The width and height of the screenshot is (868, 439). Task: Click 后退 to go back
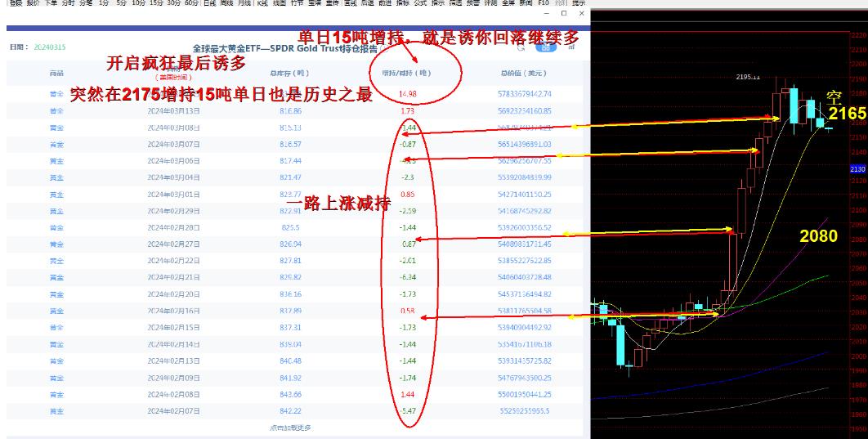(367, 2)
